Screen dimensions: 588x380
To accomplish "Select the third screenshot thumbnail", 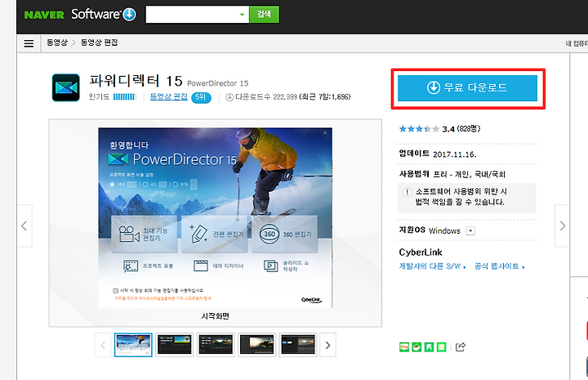I will [216, 345].
